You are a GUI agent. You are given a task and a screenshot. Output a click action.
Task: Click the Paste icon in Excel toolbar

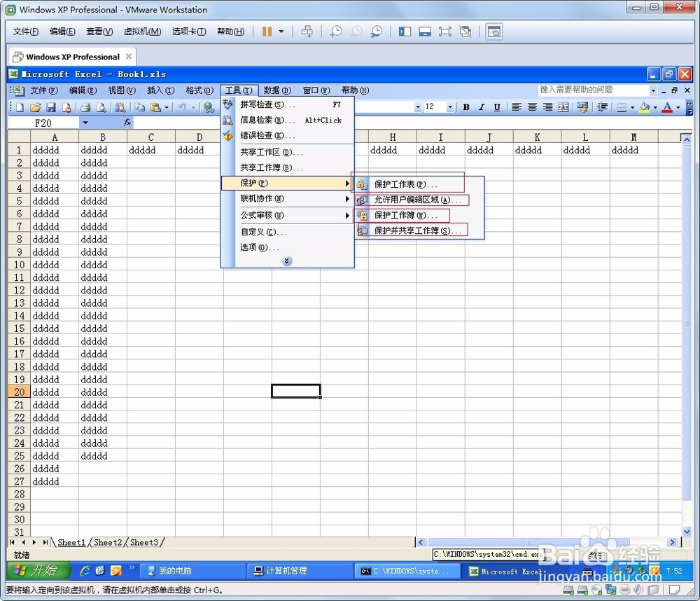[x=155, y=107]
